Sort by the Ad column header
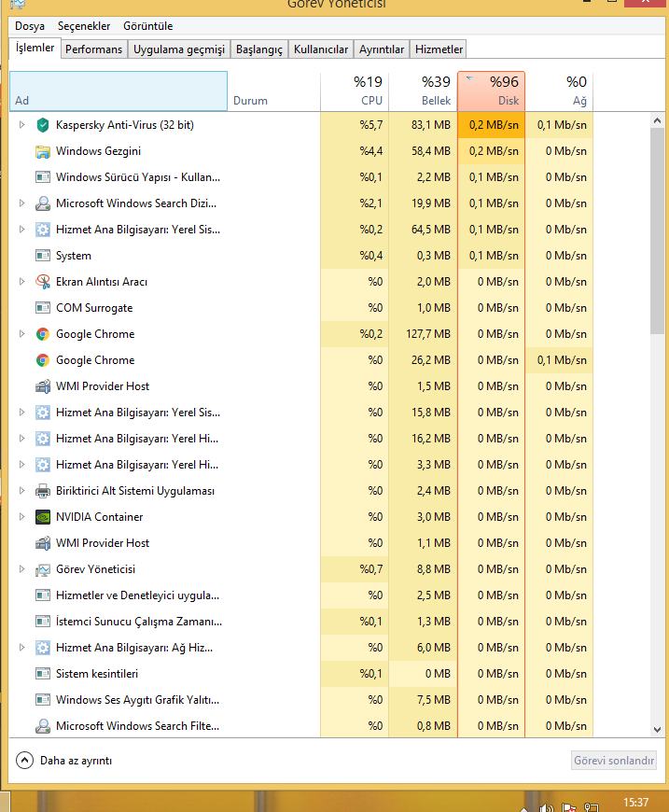 (118, 91)
